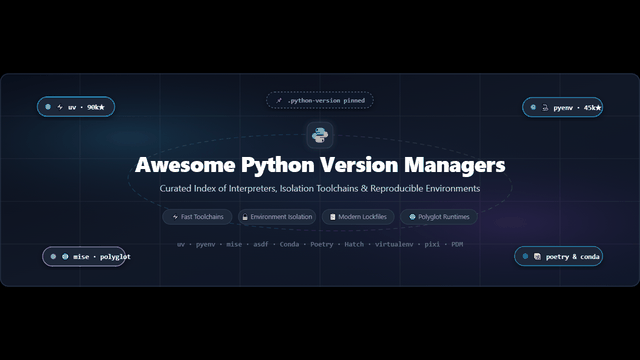Click 'virtualenv' in the tool name list
The height and width of the screenshot is (360, 640).
click(394, 244)
